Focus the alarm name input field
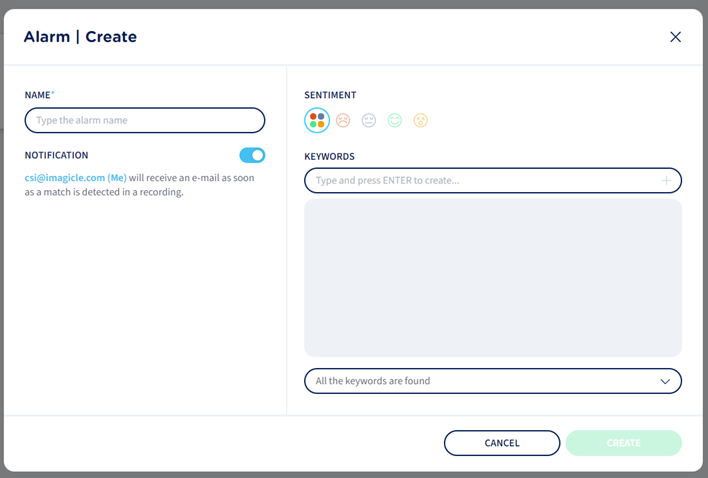The height and width of the screenshot is (478, 708). pos(145,120)
